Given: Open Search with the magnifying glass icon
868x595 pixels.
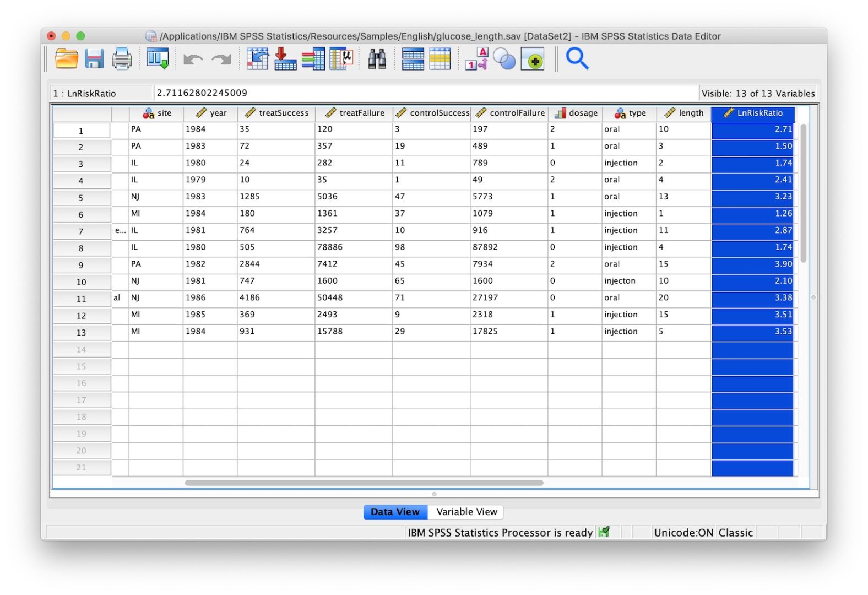Looking at the screenshot, I should 577,58.
